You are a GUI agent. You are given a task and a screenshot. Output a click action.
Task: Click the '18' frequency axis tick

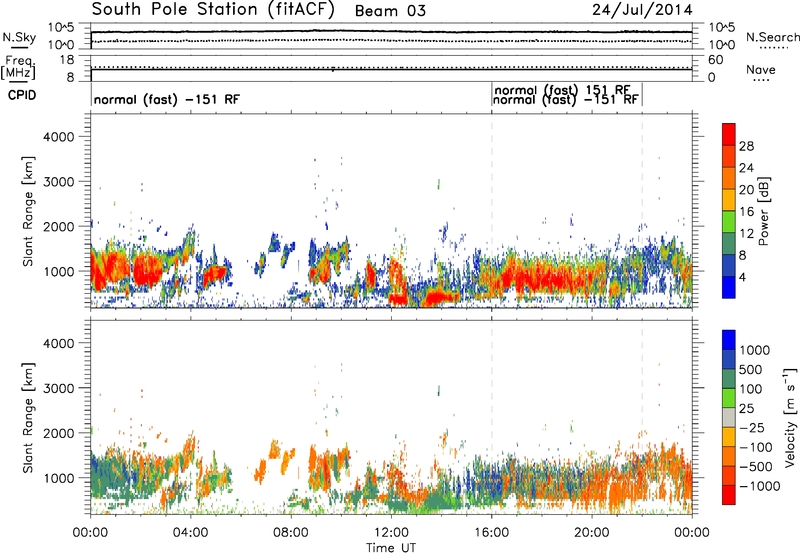[67, 60]
